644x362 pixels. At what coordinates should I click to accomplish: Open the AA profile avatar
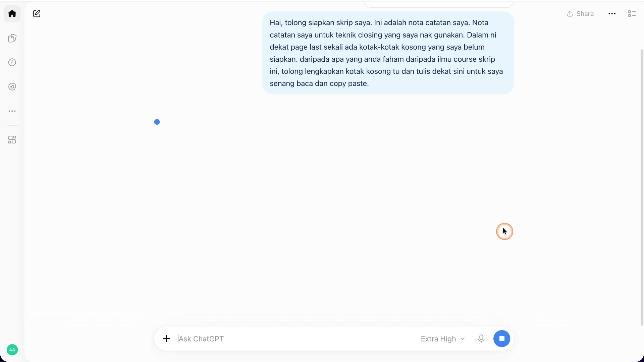(x=12, y=350)
